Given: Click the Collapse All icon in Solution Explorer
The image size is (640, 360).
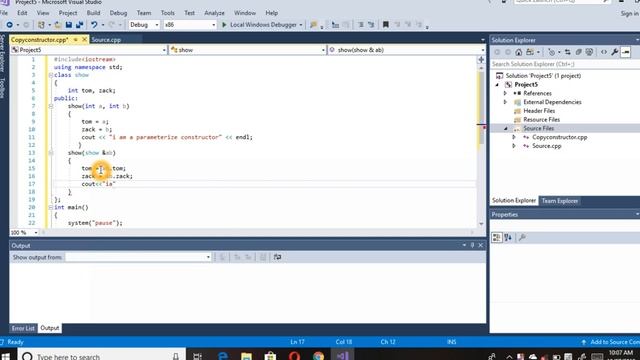Looking at the screenshot, I should (x=578, y=52).
